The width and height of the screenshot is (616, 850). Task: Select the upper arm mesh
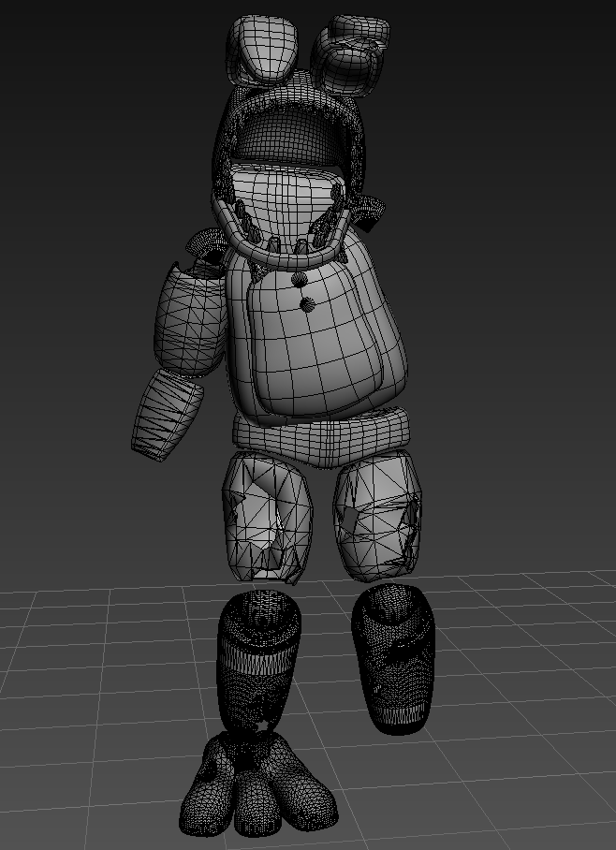click(x=190, y=321)
